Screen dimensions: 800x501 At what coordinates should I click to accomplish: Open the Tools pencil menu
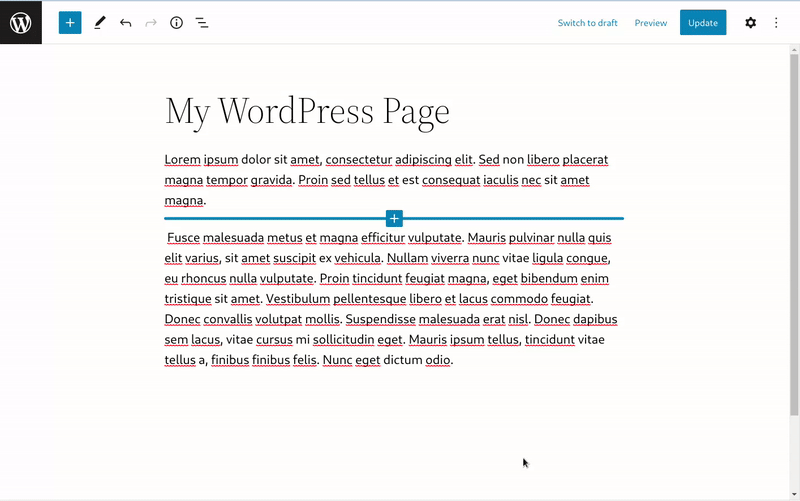click(99, 22)
